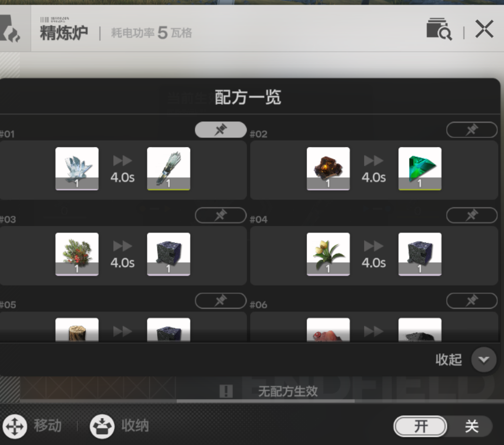Pin recipe #04 via the pin switch
Screen dimensions: 504x445
pos(471,215)
